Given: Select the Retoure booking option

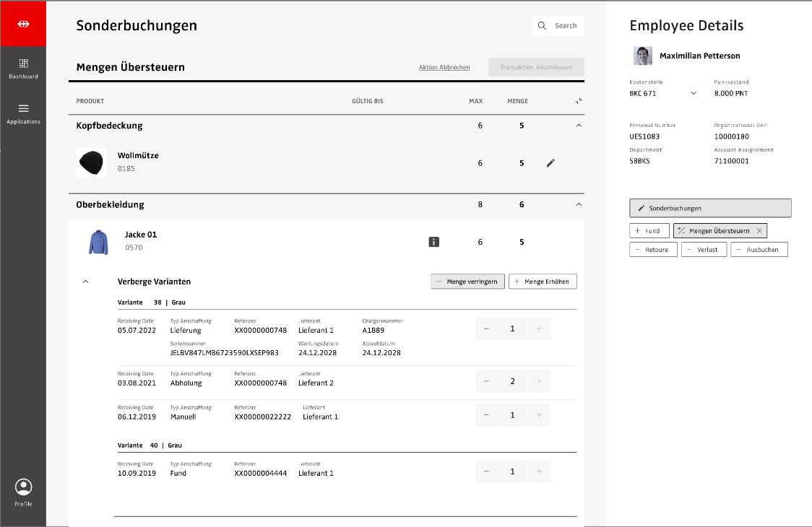Looking at the screenshot, I should click(653, 250).
